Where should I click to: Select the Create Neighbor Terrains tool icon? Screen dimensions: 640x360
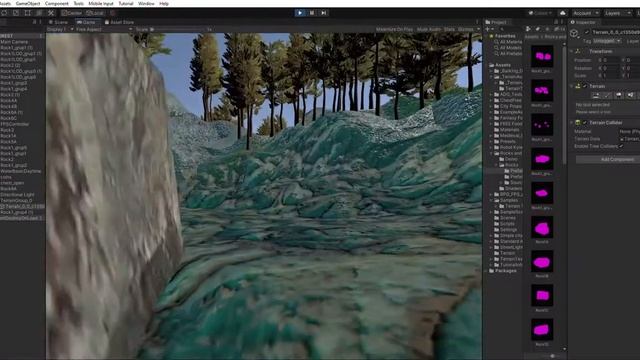(x=596, y=96)
